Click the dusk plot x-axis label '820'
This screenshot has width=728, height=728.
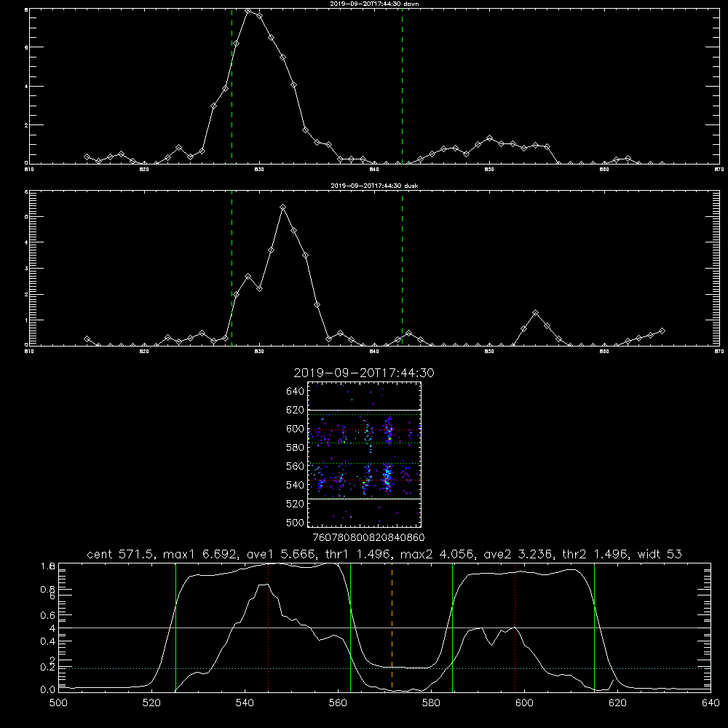[144, 352]
